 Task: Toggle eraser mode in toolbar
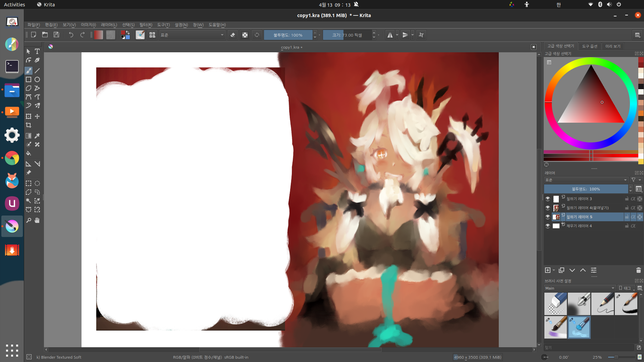tap(233, 35)
